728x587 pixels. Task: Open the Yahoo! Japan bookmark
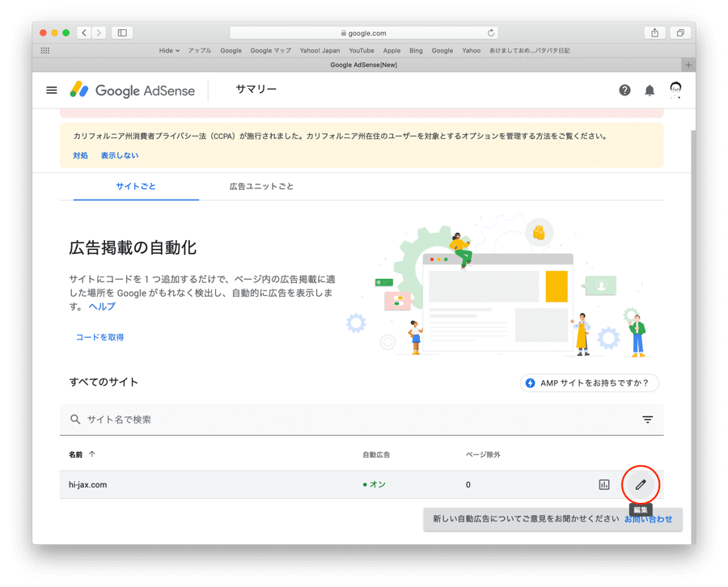[x=320, y=51]
